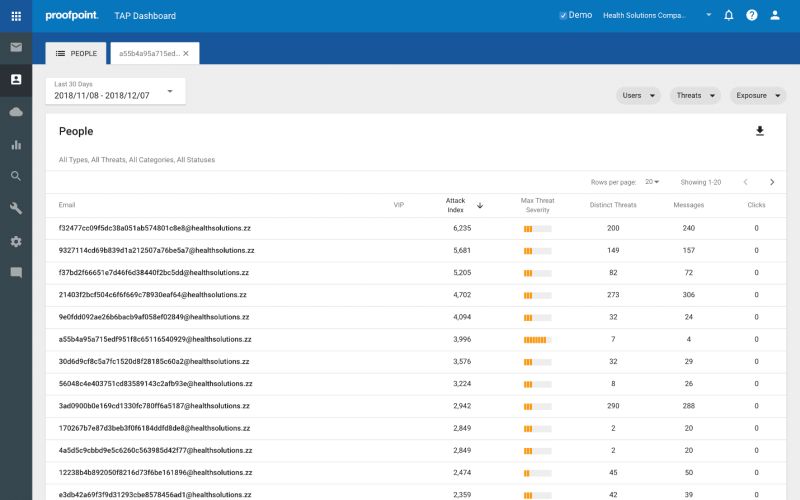Toggle Attack Index sort arrow
Screen dimensions: 800x500
point(480,206)
